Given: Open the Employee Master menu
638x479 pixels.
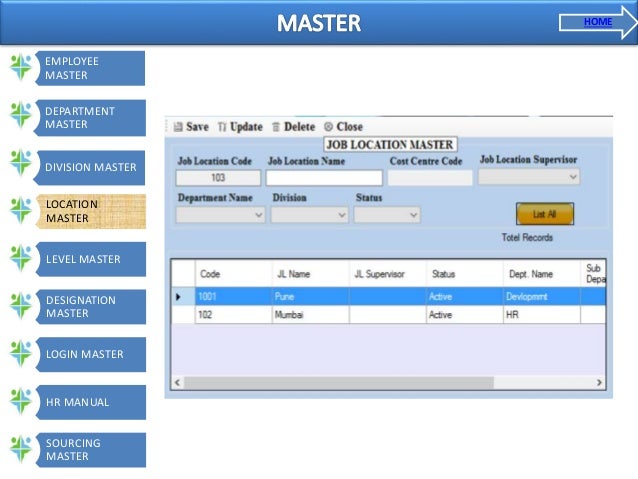Looking at the screenshot, I should tap(90, 68).
